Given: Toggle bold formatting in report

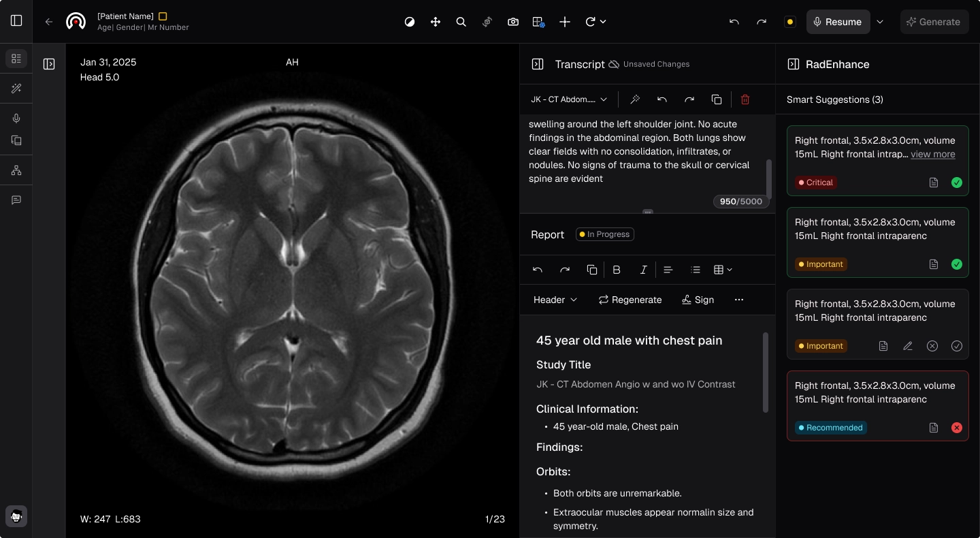Looking at the screenshot, I should tap(617, 270).
